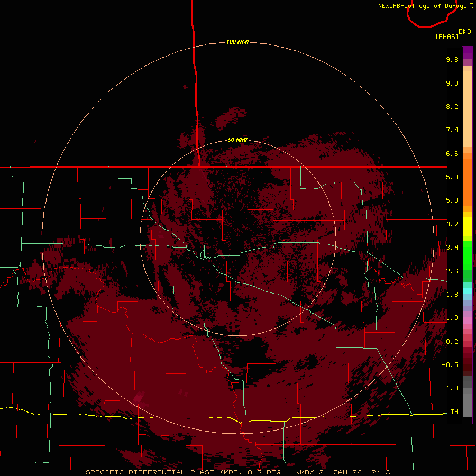Click the 8.2 legend value

click(x=452, y=106)
